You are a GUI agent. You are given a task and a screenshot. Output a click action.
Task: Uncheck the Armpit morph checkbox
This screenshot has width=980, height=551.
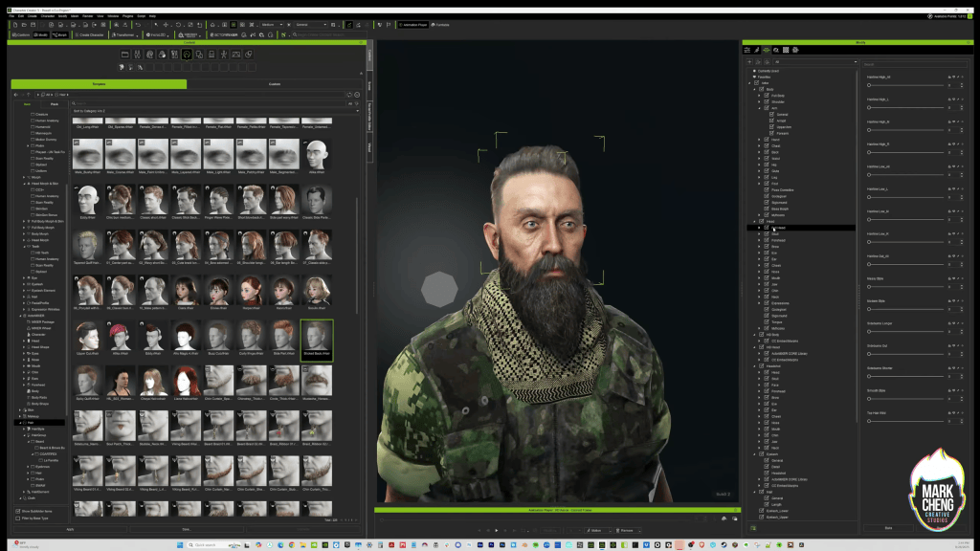(x=771, y=121)
